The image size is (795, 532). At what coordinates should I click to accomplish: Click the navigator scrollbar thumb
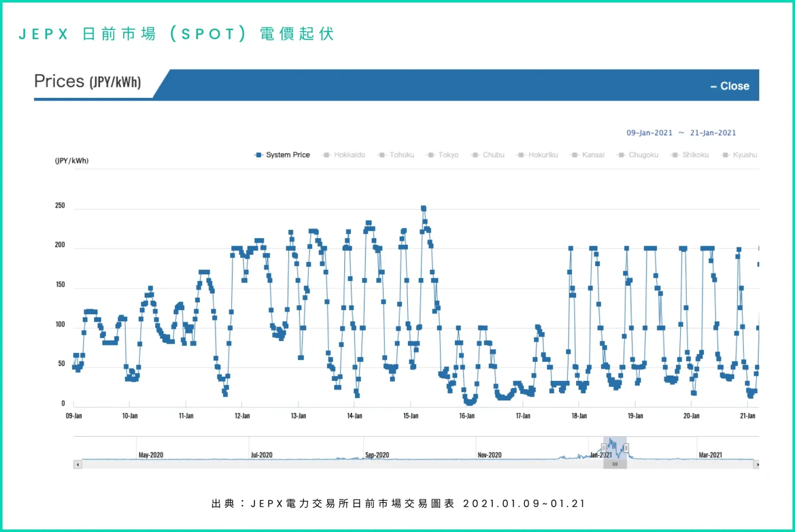click(615, 465)
